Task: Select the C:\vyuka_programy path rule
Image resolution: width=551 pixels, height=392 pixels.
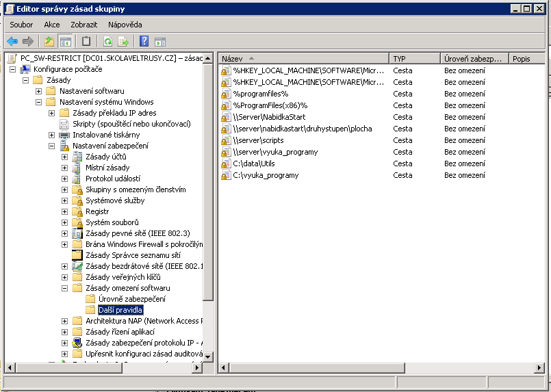Action: click(x=266, y=175)
